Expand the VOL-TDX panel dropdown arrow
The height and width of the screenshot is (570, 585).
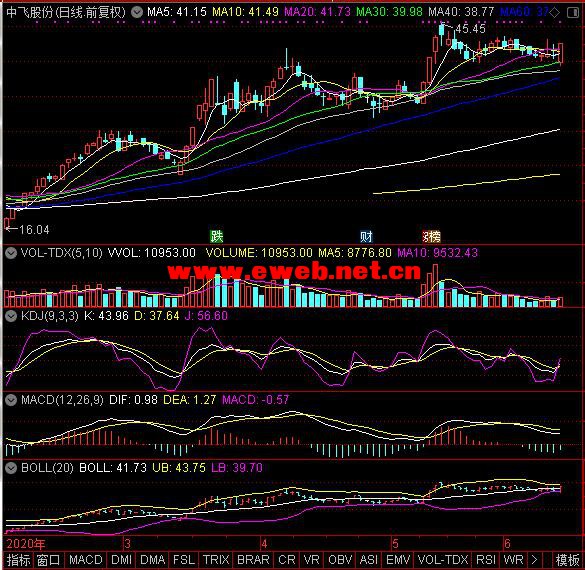[11, 253]
